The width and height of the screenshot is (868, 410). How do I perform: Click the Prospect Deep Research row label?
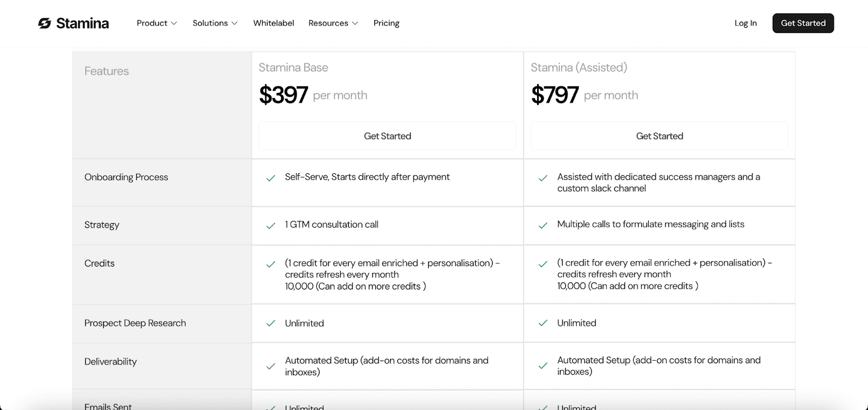click(135, 323)
